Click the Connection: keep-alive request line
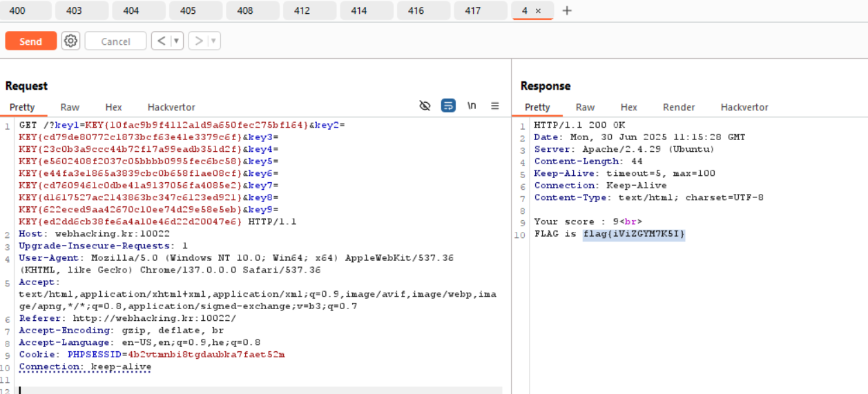868x394 pixels. [x=85, y=366]
